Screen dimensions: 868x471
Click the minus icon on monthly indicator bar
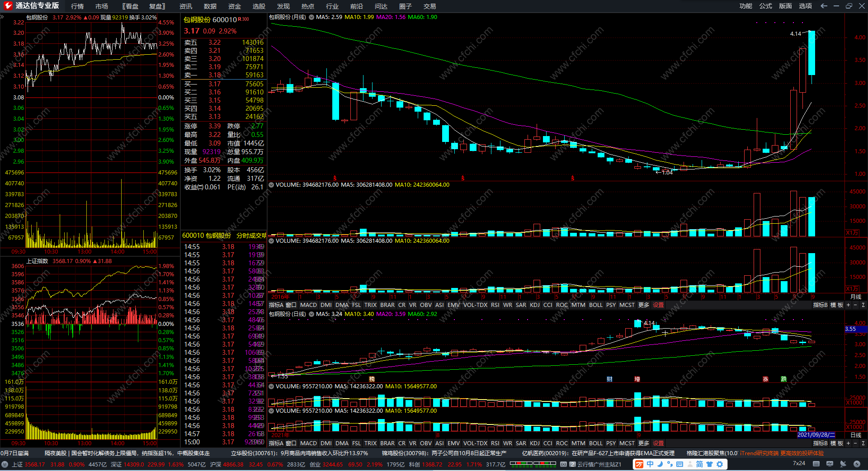click(x=855, y=305)
